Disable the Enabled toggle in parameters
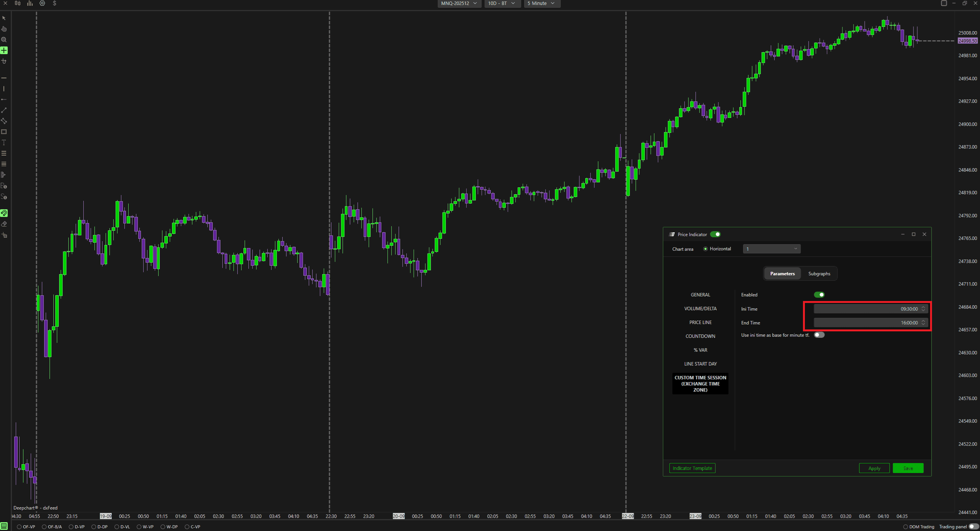980x531 pixels. point(819,295)
